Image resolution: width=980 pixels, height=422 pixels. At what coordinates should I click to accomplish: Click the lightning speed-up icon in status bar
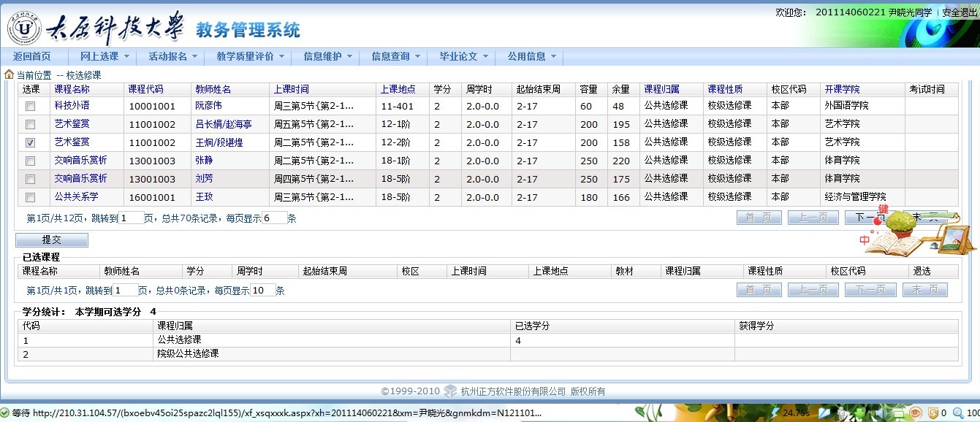775,413
